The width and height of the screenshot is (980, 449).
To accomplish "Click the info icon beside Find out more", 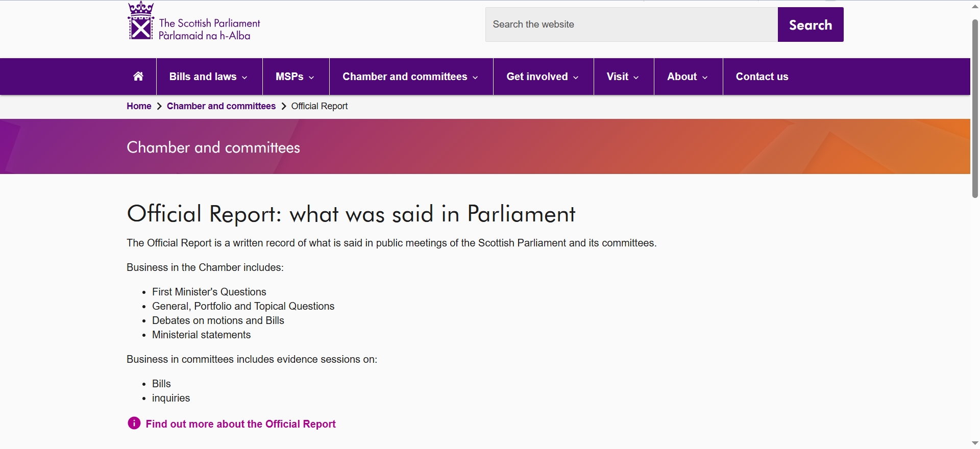I will click(x=134, y=423).
